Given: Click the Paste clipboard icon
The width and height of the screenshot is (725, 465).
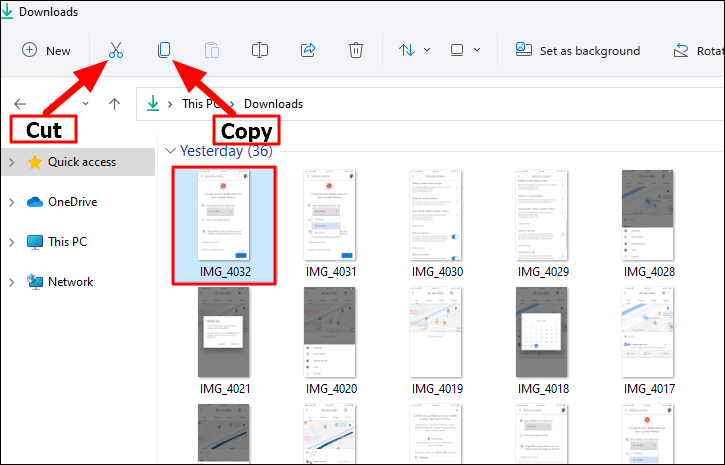Looking at the screenshot, I should click(x=212, y=50).
